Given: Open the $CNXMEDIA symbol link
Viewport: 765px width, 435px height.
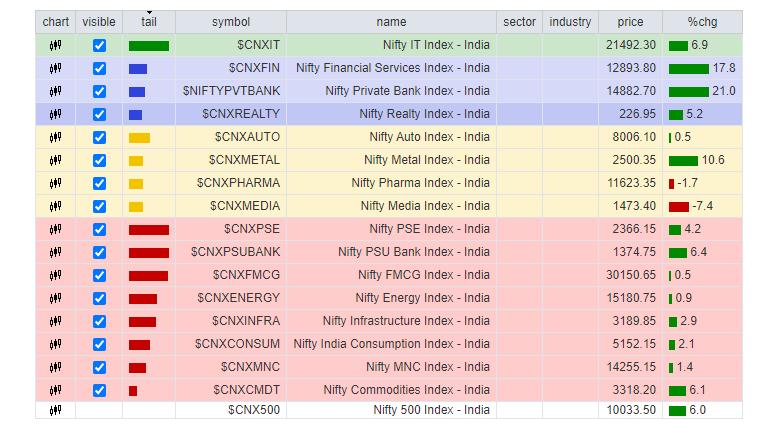Looking at the screenshot, I should pos(245,206).
